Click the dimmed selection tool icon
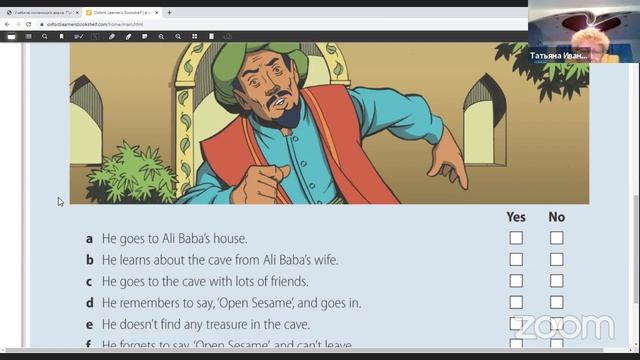Viewport: 640px width, 360px height. [x=95, y=37]
